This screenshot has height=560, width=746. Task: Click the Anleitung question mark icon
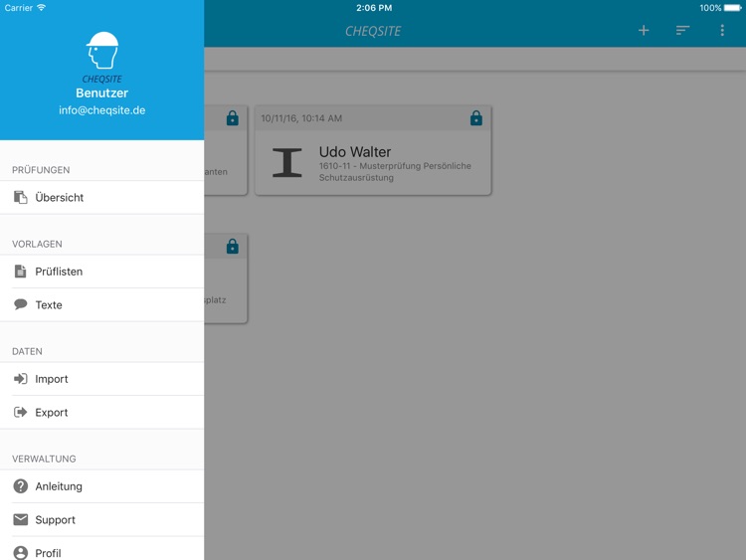21,486
